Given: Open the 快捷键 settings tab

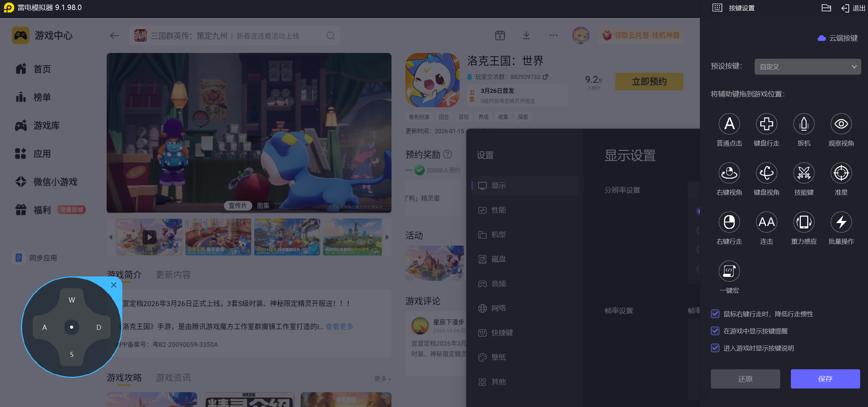Looking at the screenshot, I should (x=502, y=333).
